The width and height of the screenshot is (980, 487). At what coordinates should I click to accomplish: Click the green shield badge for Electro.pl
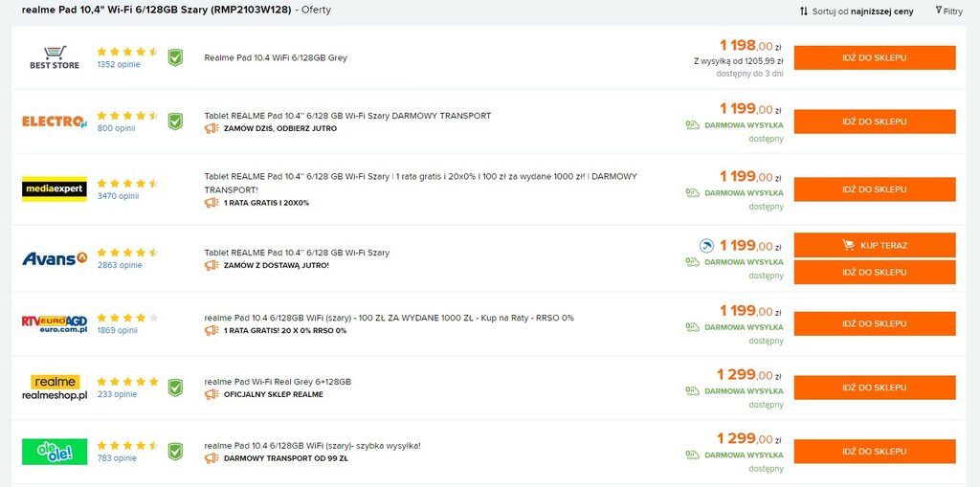[176, 122]
